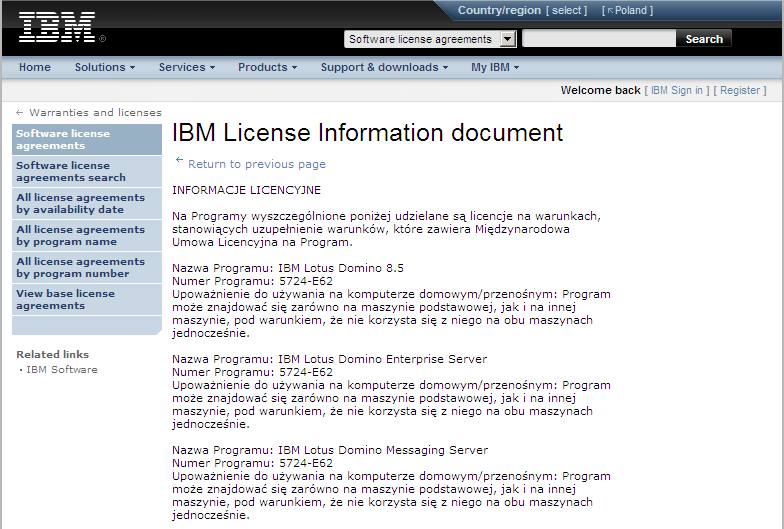Click the Register link
Image resolution: width=784 pixels, height=529 pixels.
coord(740,90)
